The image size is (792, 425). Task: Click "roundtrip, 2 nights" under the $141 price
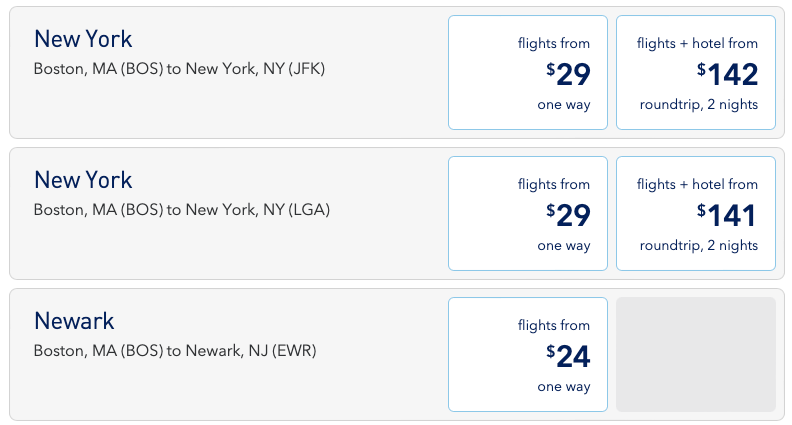(x=699, y=246)
